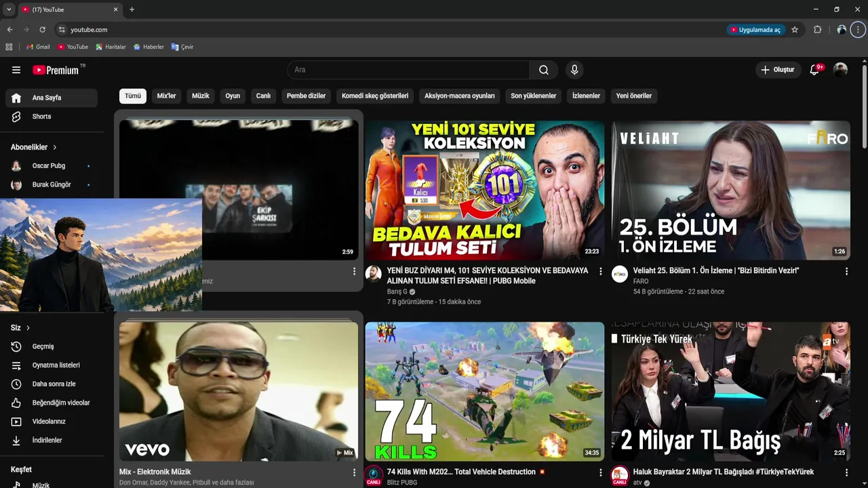The height and width of the screenshot is (488, 868).
Task: Go to Ana Sayfa in sidebar
Action: 52,98
